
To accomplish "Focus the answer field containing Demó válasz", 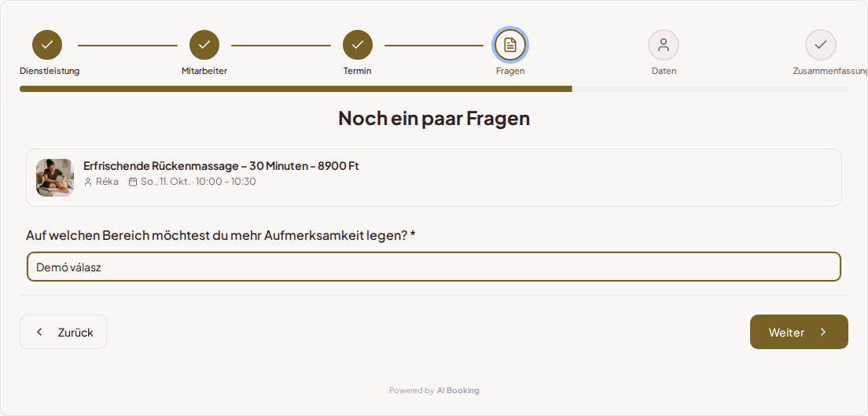I will (434, 267).
